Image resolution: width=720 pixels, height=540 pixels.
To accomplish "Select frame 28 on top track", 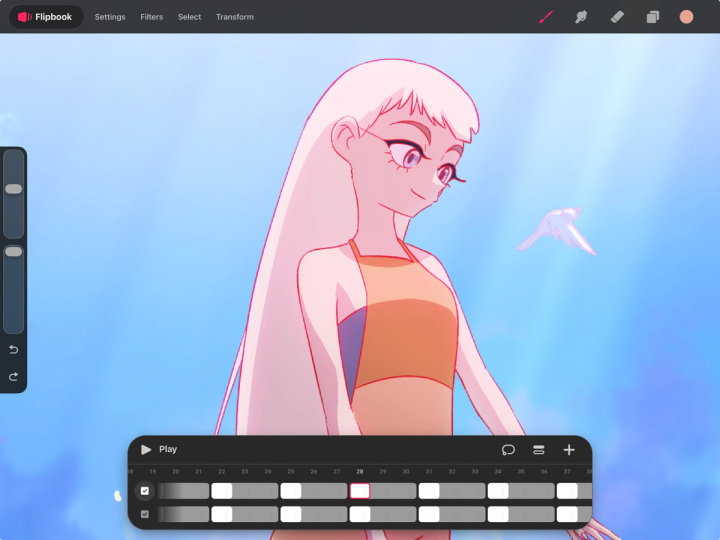I will click(360, 491).
